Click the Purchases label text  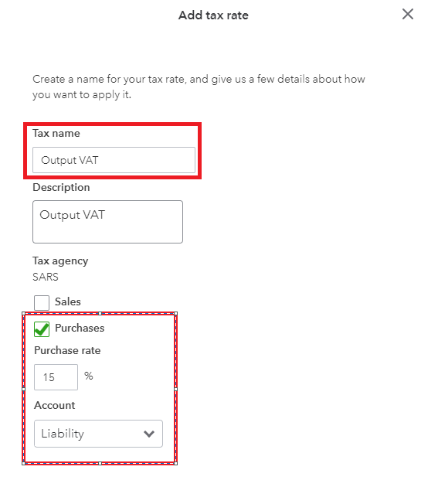point(80,328)
